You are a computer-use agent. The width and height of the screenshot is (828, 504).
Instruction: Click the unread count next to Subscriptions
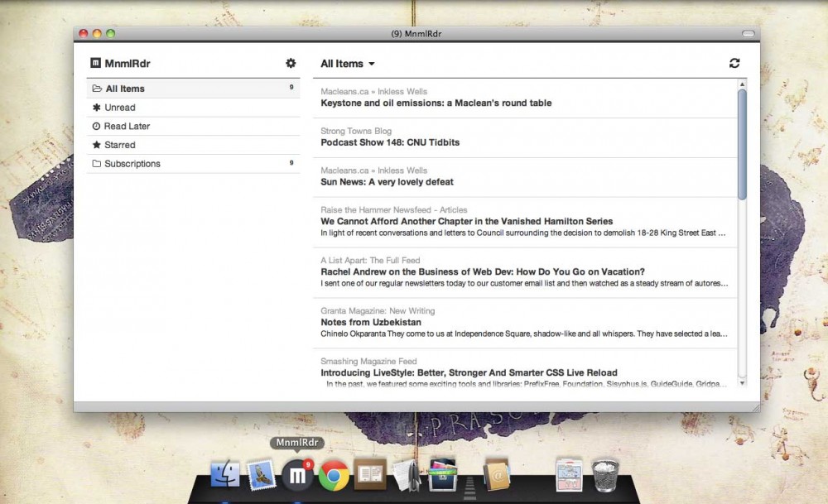tap(291, 162)
